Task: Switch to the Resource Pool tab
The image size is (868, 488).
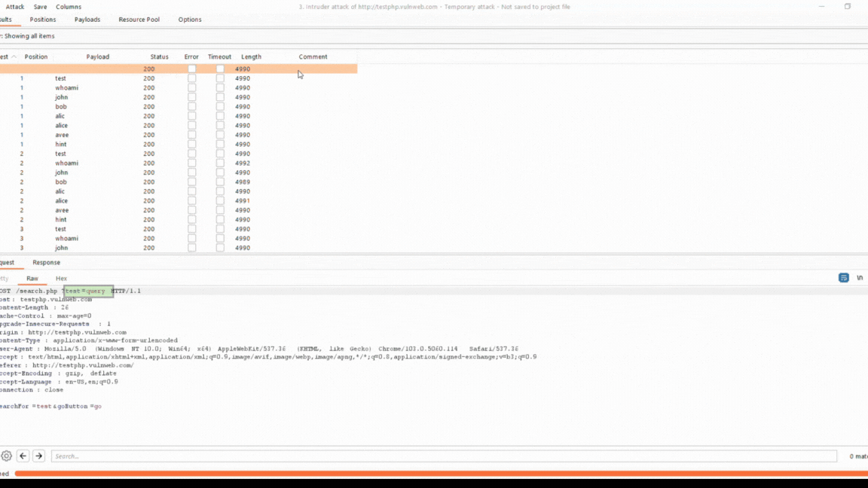Action: point(139,20)
